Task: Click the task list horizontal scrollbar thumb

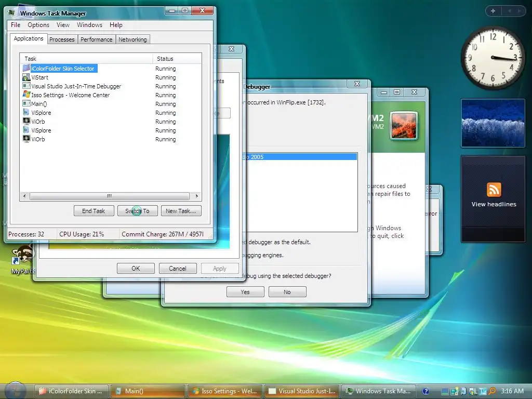Action: click(109, 196)
